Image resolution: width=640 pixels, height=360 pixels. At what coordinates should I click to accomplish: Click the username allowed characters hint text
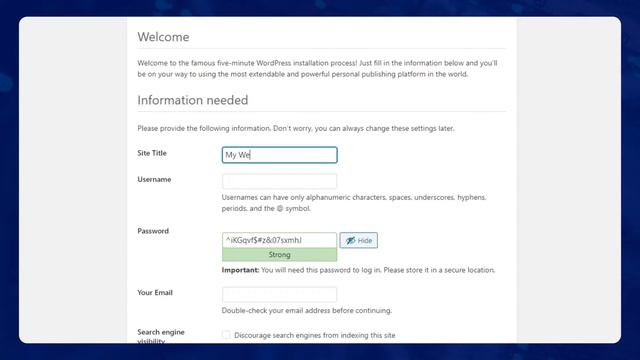point(354,202)
